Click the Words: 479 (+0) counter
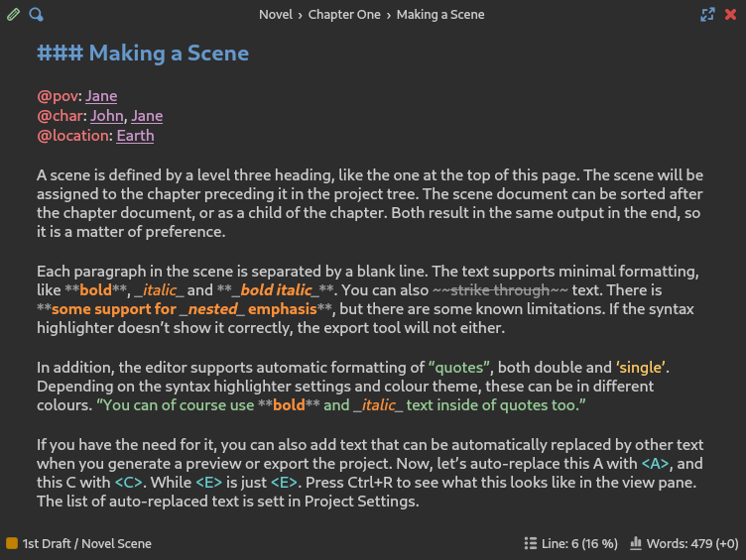The height and width of the screenshot is (560, 746). pos(692,543)
